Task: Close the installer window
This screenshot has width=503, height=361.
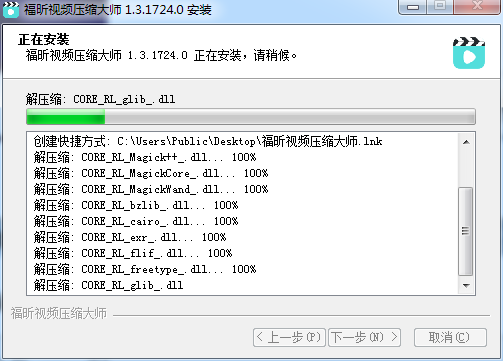Action: pyautogui.click(x=477, y=6)
